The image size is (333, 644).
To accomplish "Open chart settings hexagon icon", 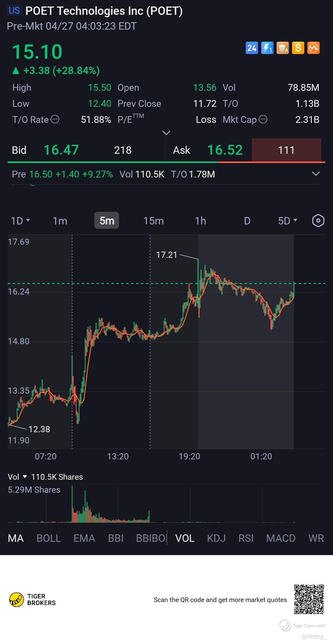I will (x=318, y=221).
